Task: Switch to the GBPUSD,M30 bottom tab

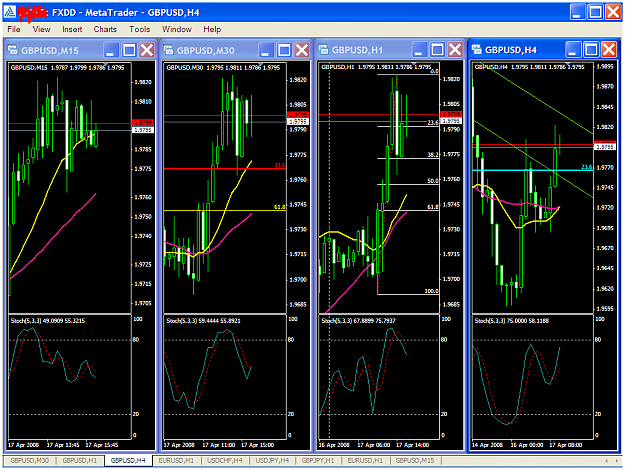Action: (29, 460)
